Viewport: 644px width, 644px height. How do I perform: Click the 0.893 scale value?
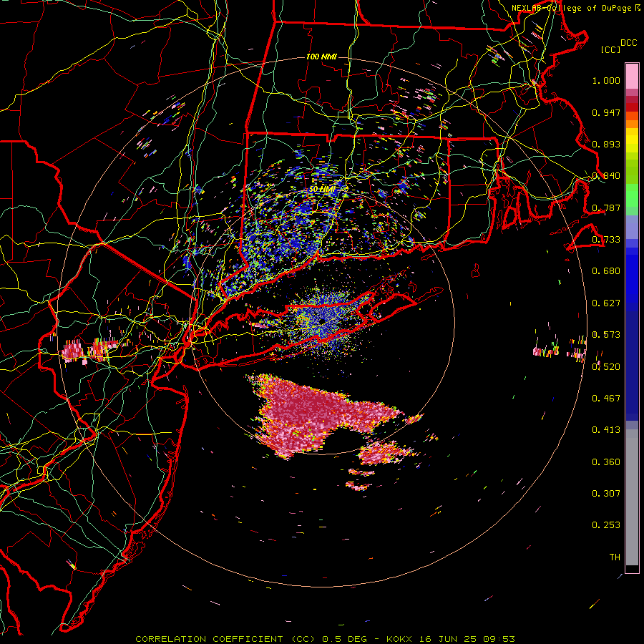(x=606, y=144)
